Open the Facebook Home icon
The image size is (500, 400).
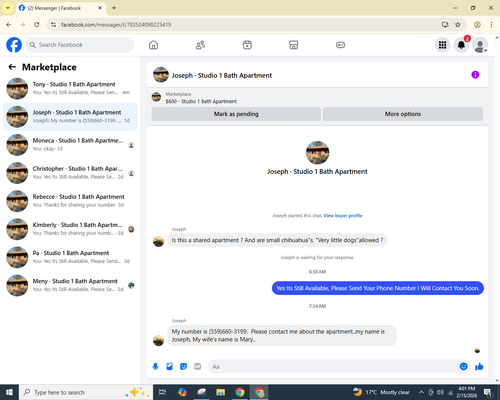(153, 45)
